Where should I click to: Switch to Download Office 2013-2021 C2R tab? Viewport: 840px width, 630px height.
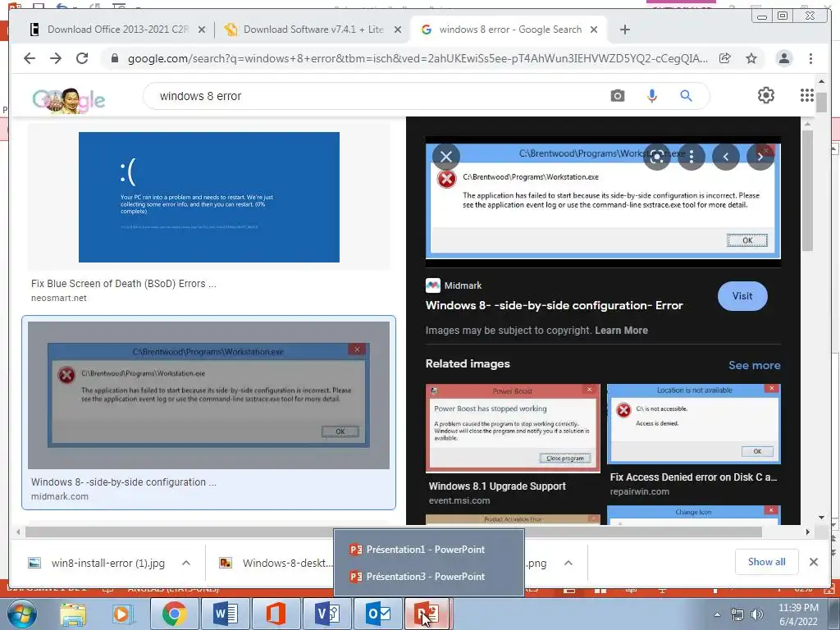(116, 30)
